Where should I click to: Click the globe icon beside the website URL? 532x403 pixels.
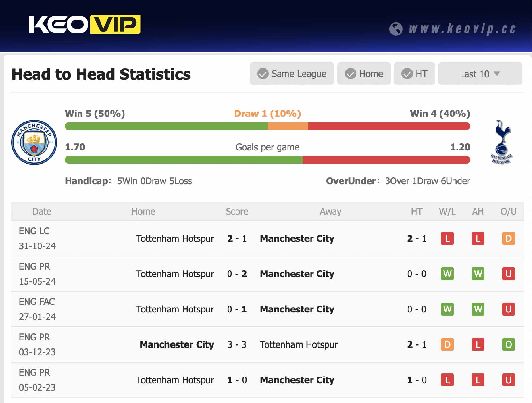coord(396,29)
